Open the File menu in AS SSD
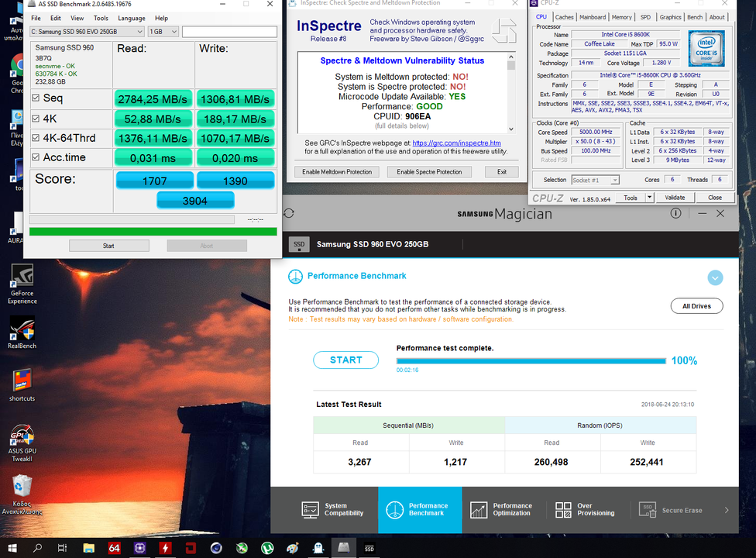The height and width of the screenshot is (558, 756). (36, 19)
